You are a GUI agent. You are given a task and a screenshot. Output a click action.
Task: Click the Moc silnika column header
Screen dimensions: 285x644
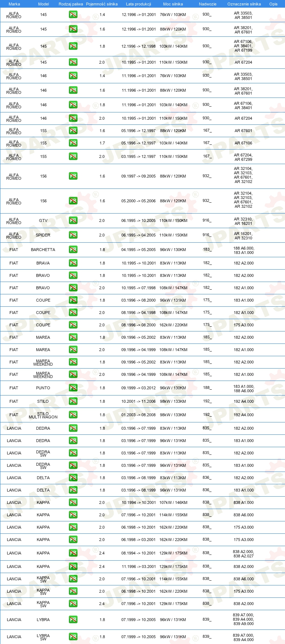click(173, 4)
